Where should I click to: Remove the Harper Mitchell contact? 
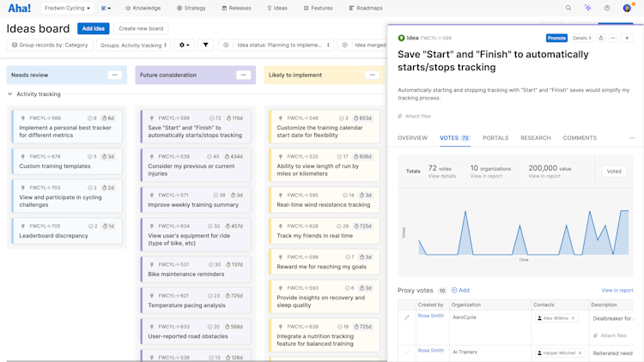[x=580, y=353]
